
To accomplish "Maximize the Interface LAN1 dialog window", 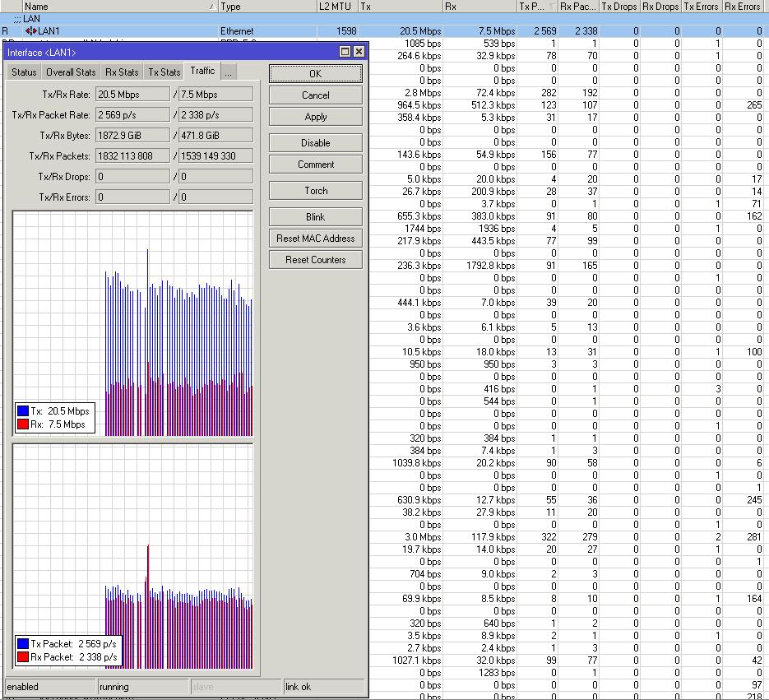I will pyautogui.click(x=345, y=52).
